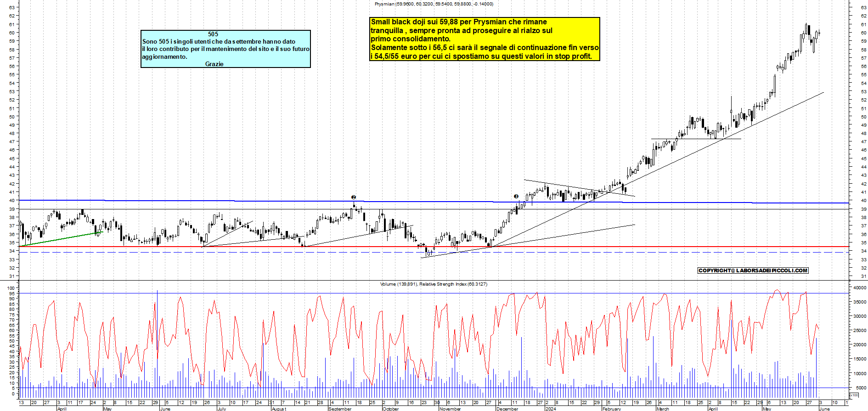This screenshot has height=411, width=868.
Task: Select the yellow 'Small black doji' annotation box
Action: click(x=485, y=39)
